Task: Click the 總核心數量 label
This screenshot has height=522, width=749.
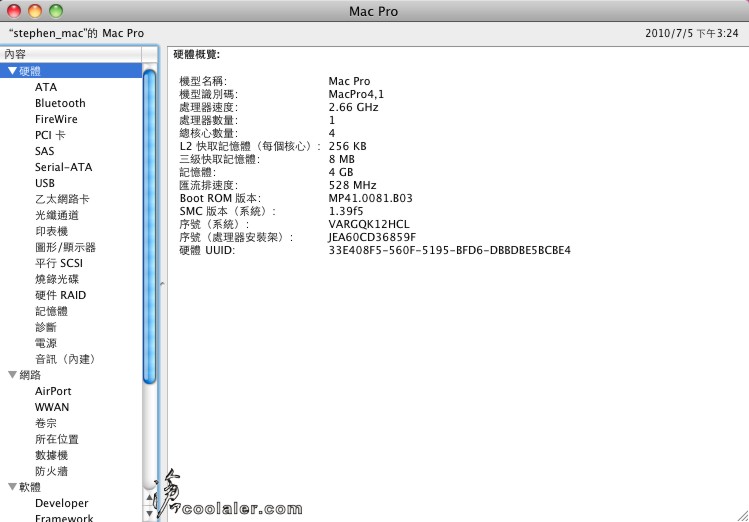Action: point(208,133)
